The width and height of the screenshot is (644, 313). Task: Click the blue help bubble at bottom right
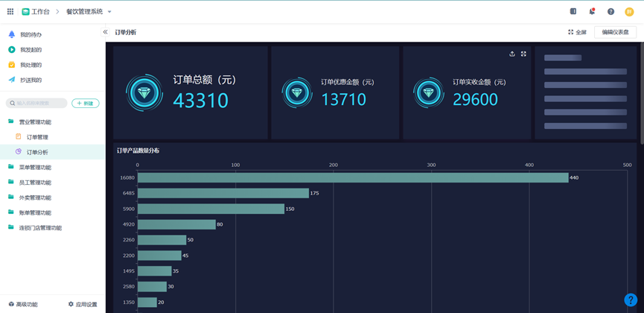pyautogui.click(x=630, y=300)
